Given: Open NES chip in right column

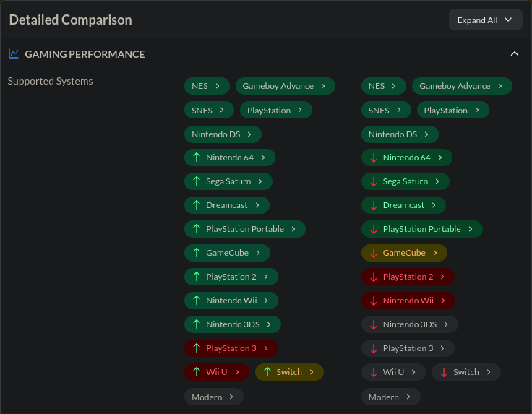Looking at the screenshot, I should (x=383, y=86).
